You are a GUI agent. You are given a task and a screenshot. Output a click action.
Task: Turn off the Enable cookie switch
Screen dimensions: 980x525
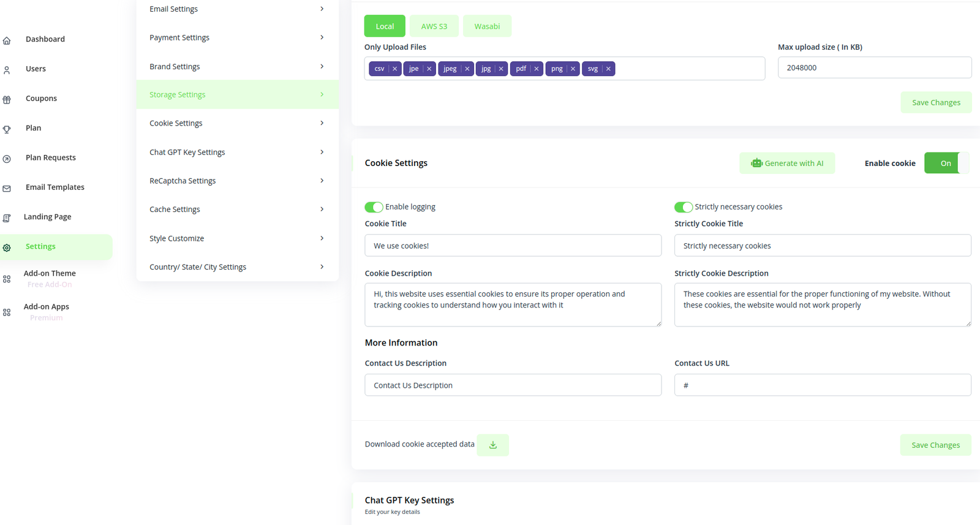coord(946,164)
